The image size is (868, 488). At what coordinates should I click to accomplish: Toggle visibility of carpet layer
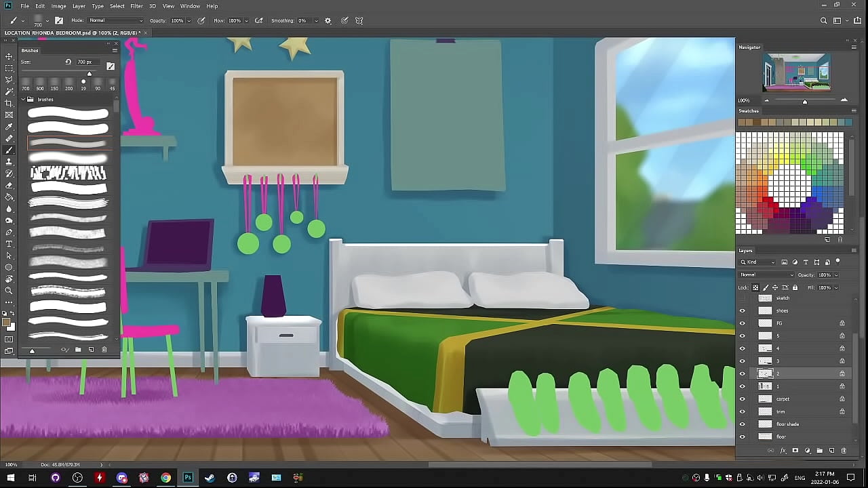[742, 399]
